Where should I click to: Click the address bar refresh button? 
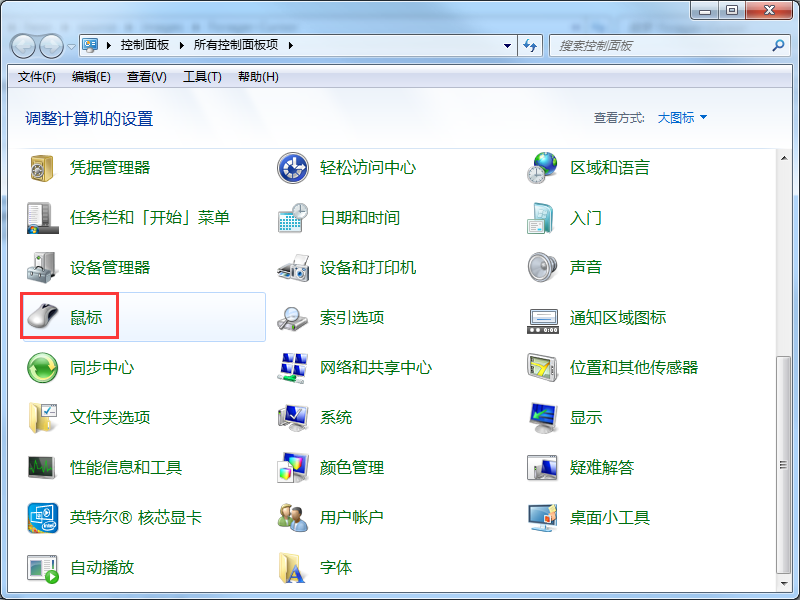pyautogui.click(x=531, y=46)
